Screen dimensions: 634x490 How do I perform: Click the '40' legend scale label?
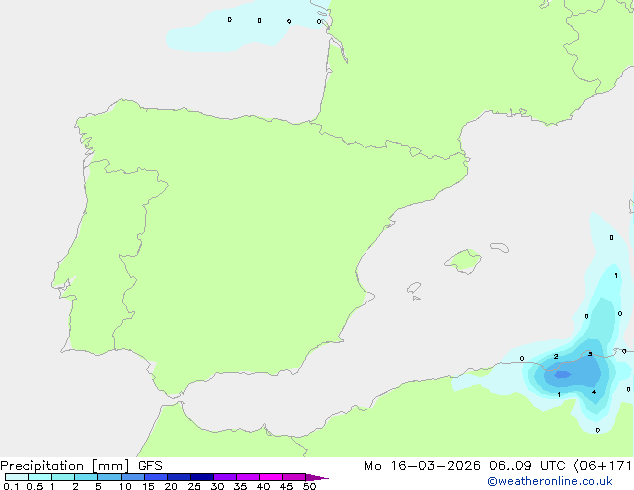point(263,486)
